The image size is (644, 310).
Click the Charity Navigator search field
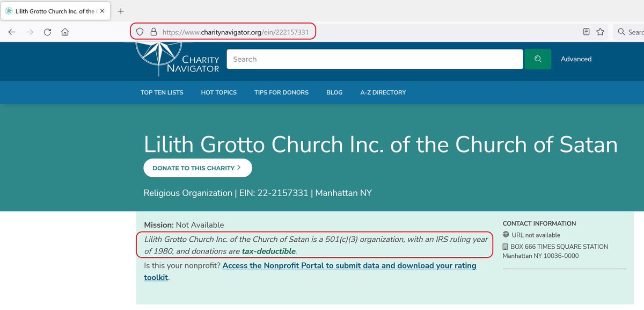[375, 59]
